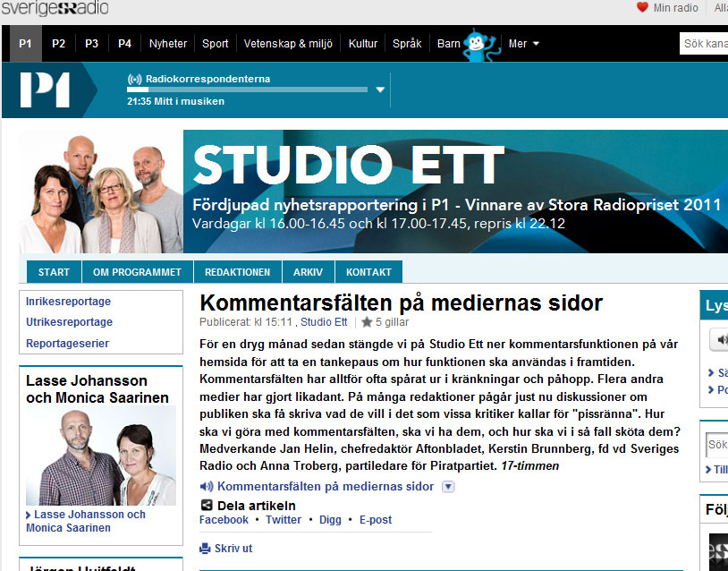The height and width of the screenshot is (571, 728).
Task: Select the P1 channel tab
Action: (x=25, y=44)
